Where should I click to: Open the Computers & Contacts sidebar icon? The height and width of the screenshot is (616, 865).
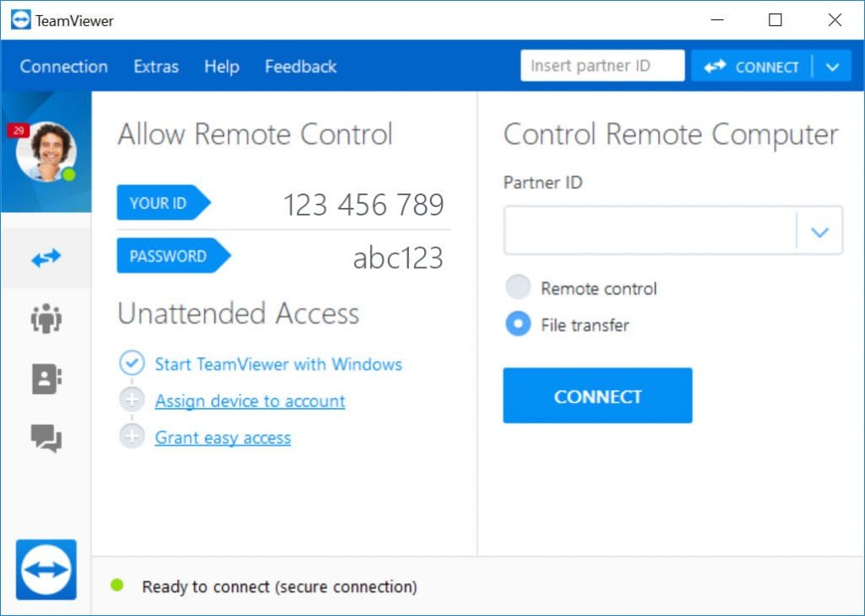tap(46, 319)
